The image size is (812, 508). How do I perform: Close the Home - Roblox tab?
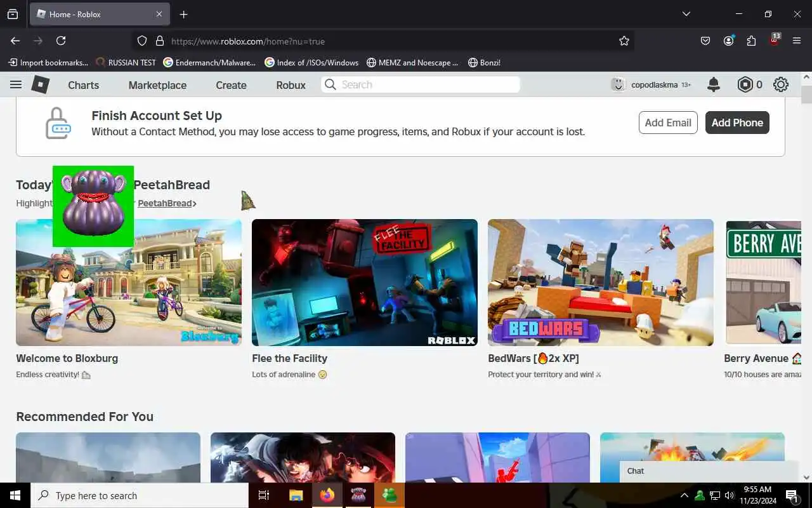[159, 14]
